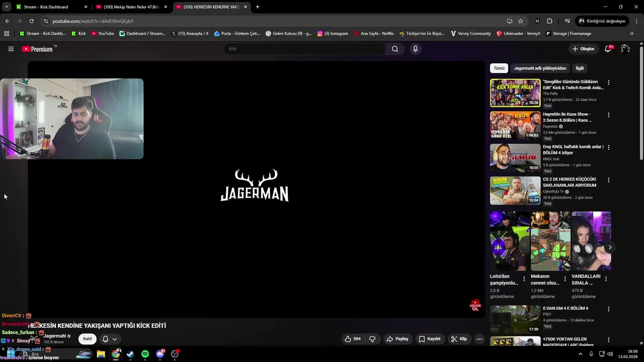Click the YouTube search magnifier button
This screenshot has width=644, height=362.
coord(395,49)
